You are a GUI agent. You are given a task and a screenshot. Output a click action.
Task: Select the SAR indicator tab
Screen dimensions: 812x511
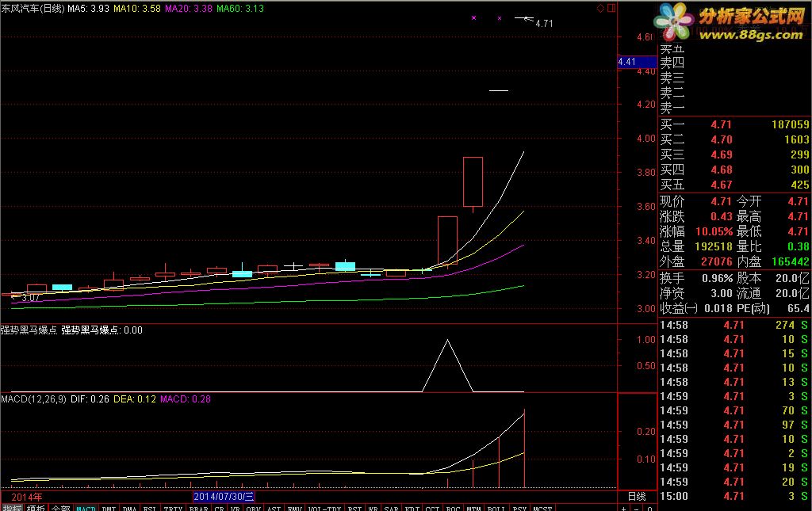[x=392, y=509]
